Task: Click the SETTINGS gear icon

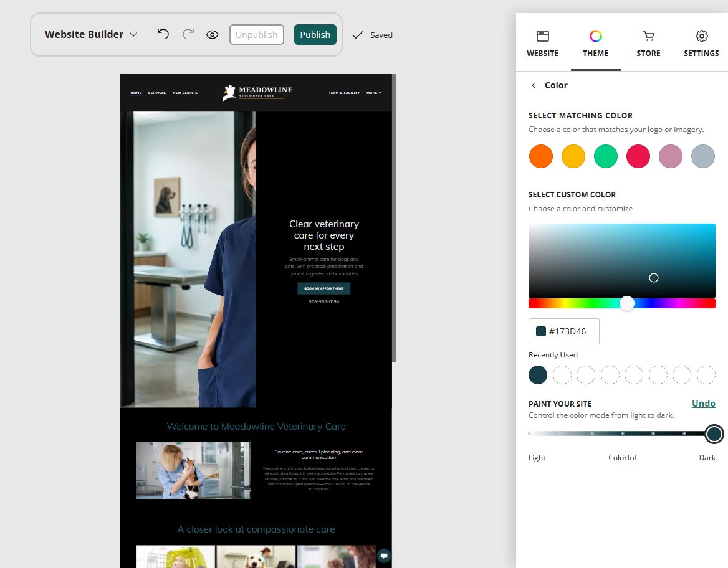Action: click(702, 35)
